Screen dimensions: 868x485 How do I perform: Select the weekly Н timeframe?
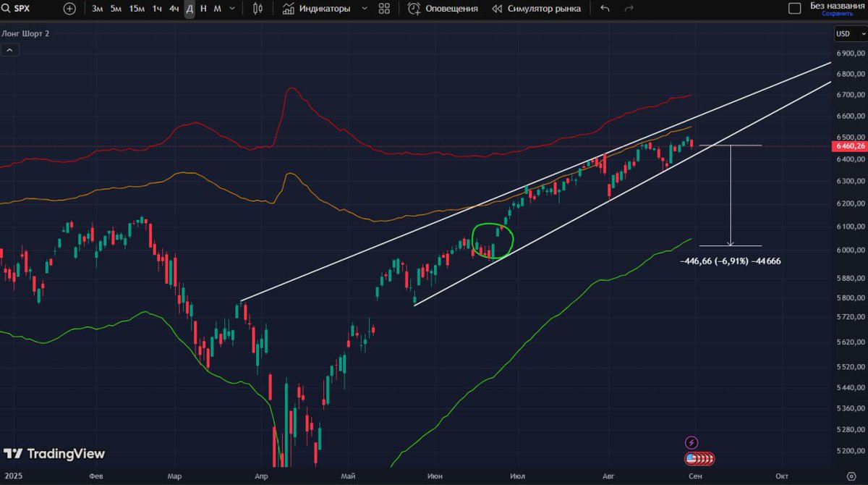point(203,9)
